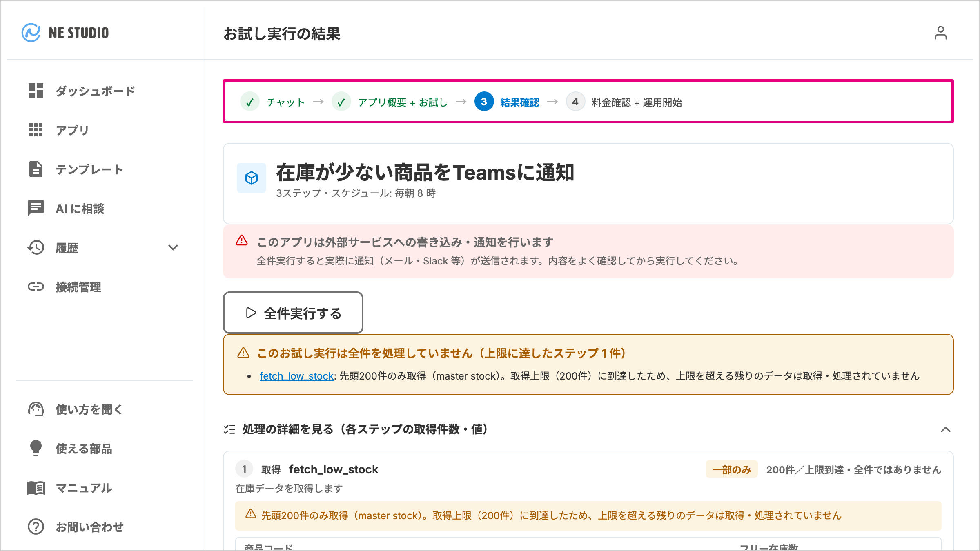Click the アプリ nine-dot icon
Viewport: 980px width, 551px height.
tap(36, 130)
